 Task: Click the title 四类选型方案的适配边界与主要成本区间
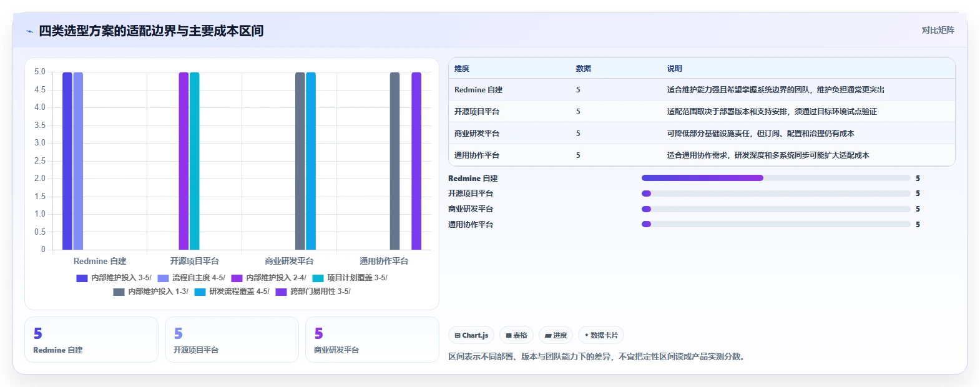[151, 31]
